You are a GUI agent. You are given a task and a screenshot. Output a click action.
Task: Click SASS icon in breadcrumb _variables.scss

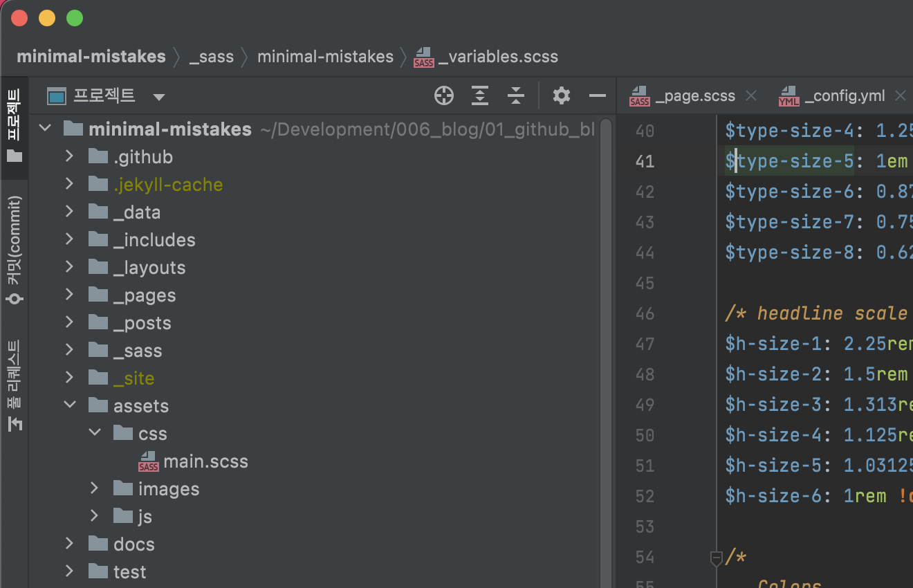(x=424, y=57)
